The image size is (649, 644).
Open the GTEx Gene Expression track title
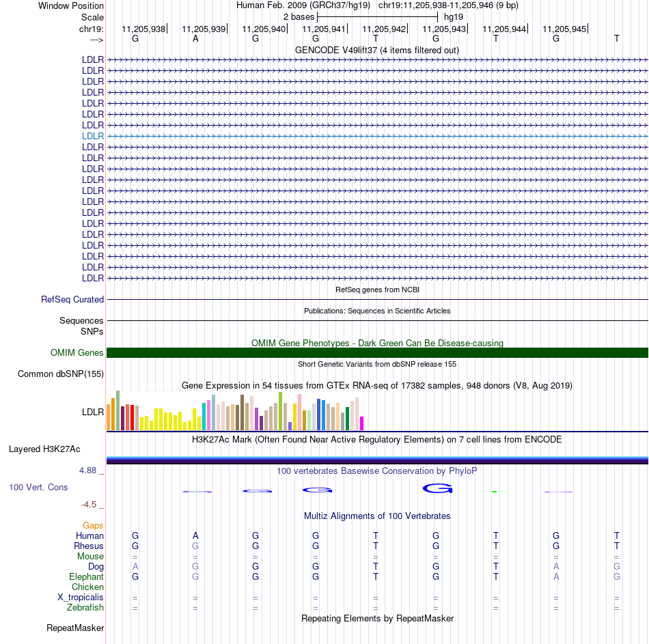377,385
